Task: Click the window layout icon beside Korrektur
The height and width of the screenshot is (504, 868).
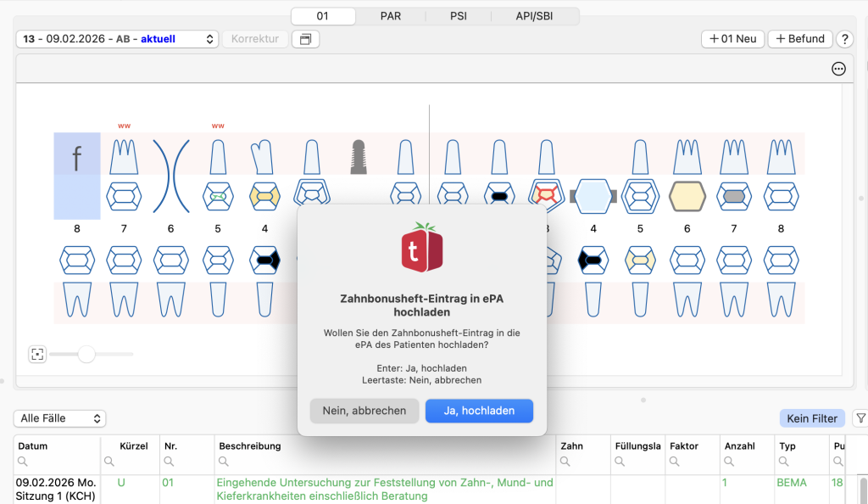Action: [x=305, y=39]
